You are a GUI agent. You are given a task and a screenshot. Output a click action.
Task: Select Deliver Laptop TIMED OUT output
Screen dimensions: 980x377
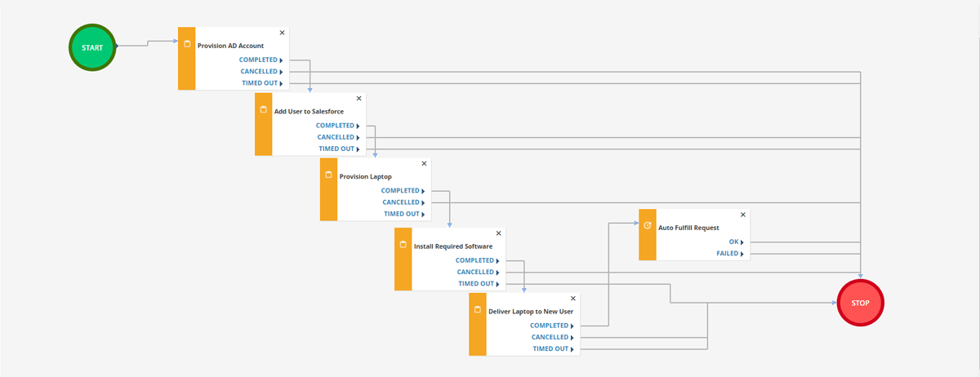click(x=554, y=349)
